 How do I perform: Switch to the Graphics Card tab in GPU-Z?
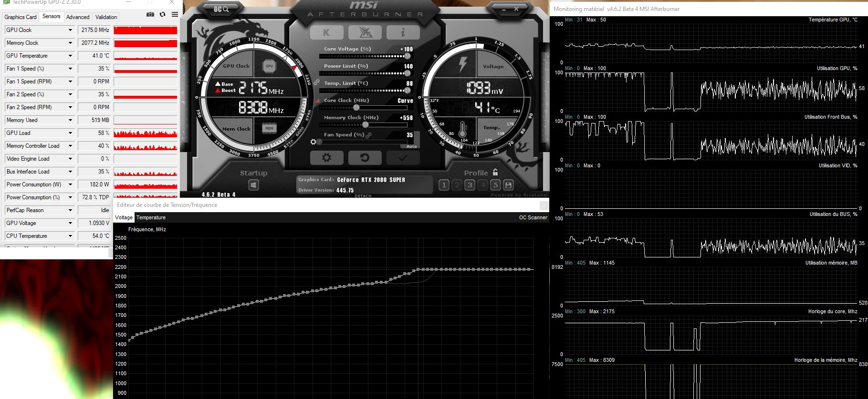pyautogui.click(x=21, y=17)
